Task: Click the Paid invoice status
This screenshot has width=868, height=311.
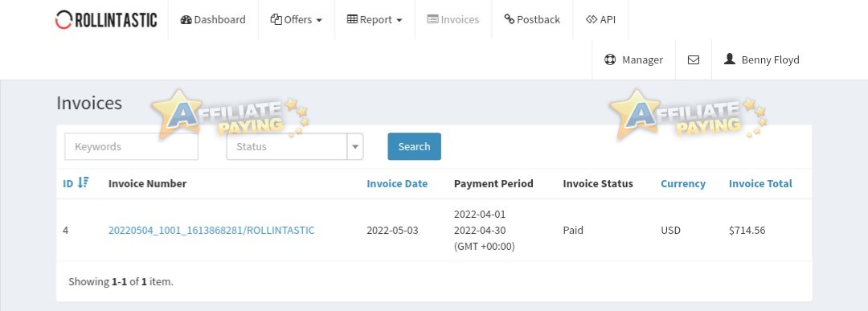Action: click(x=573, y=230)
